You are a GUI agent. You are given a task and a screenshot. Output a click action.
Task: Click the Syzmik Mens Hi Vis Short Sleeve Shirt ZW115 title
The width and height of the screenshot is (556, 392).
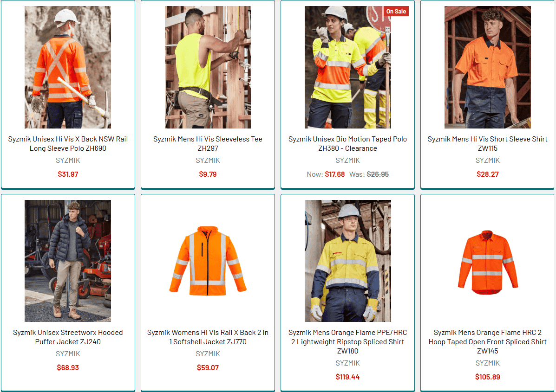[x=488, y=144]
